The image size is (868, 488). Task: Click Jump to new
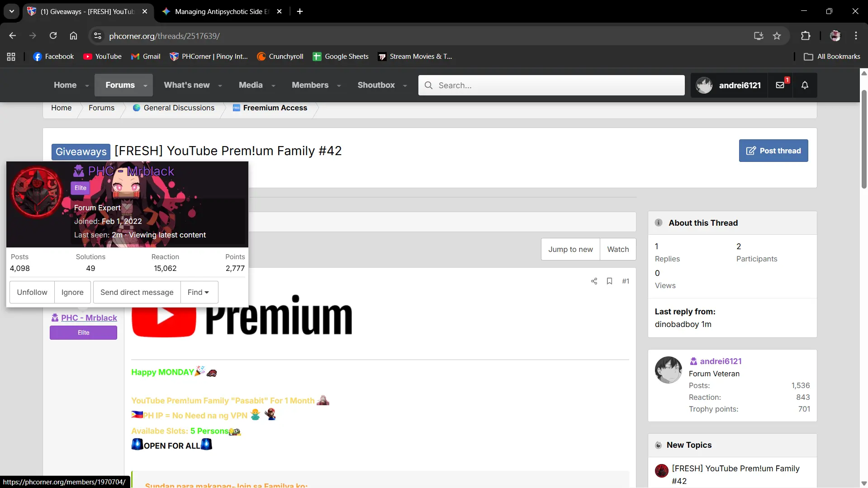[570, 249]
